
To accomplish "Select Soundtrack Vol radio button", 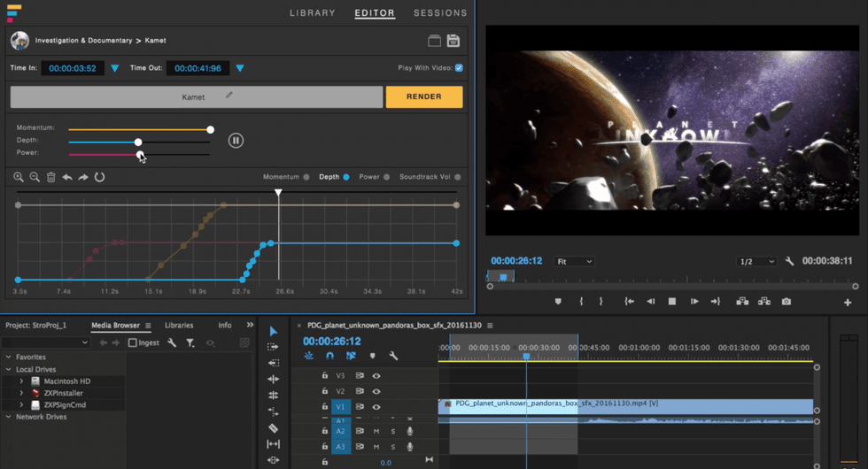I will tap(458, 177).
